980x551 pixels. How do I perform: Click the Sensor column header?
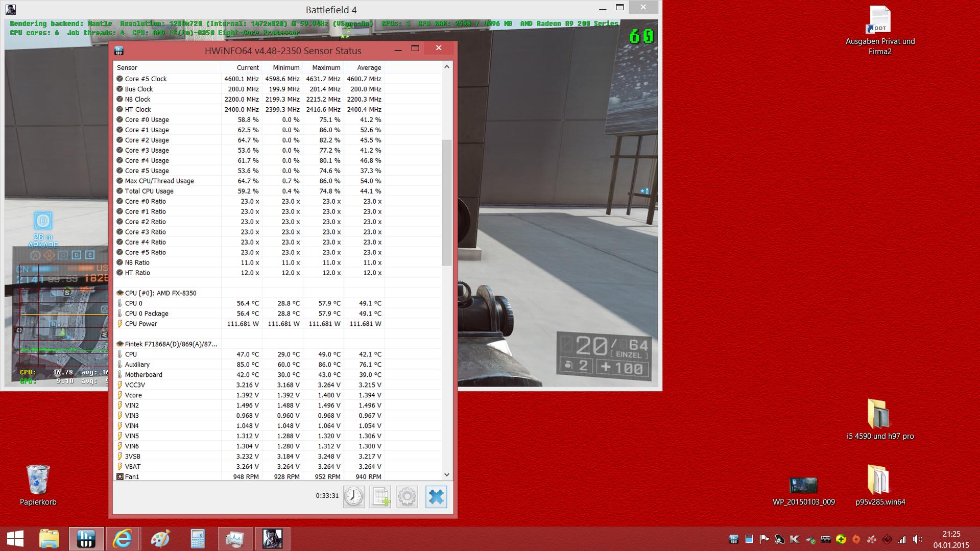coord(167,67)
